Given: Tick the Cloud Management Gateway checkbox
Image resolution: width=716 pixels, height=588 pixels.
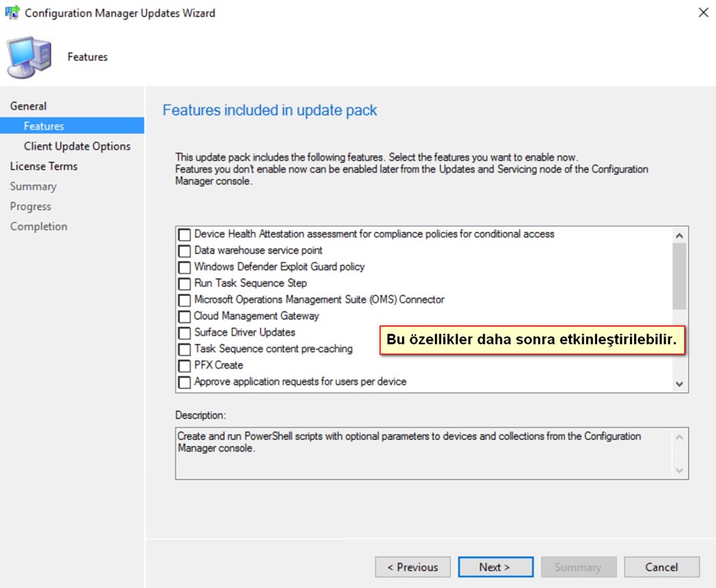Looking at the screenshot, I should 185,317.
